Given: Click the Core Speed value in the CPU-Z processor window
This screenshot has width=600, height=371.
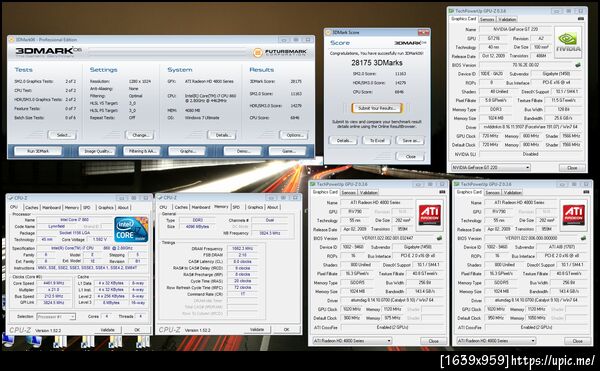Looking at the screenshot, I should click(54, 283).
